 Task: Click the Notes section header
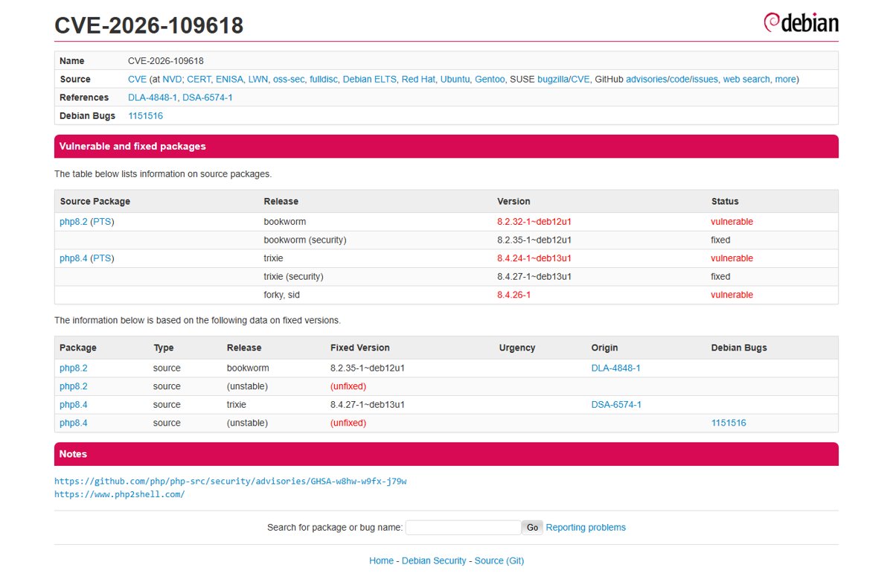point(446,454)
